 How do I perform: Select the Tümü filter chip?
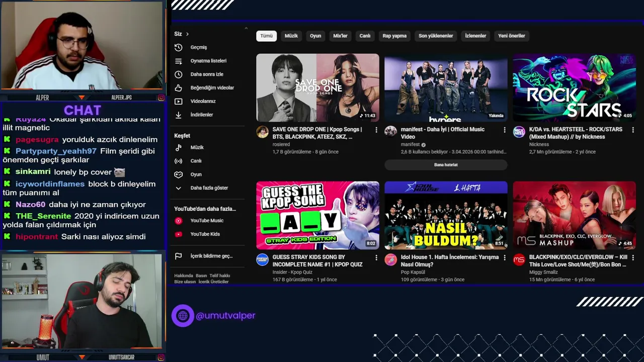coord(266,36)
